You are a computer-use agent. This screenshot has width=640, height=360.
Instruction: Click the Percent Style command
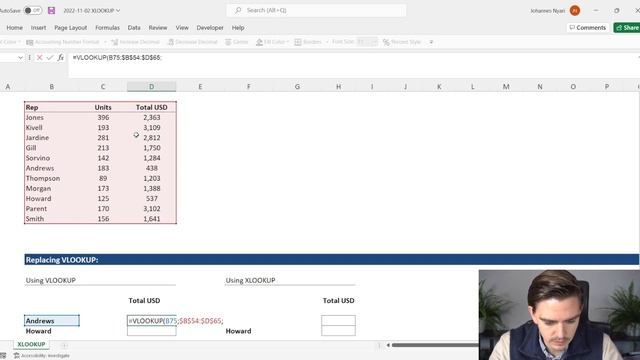click(402, 42)
